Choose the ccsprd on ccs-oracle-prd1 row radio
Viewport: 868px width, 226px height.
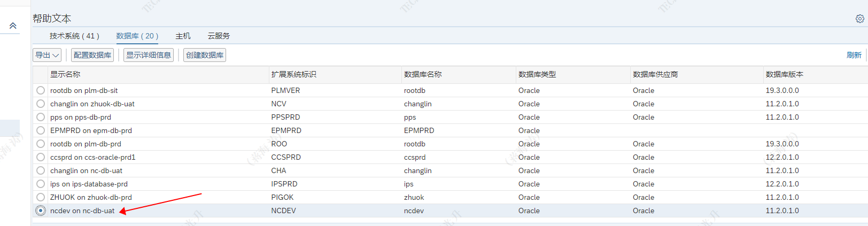pyautogui.click(x=41, y=157)
